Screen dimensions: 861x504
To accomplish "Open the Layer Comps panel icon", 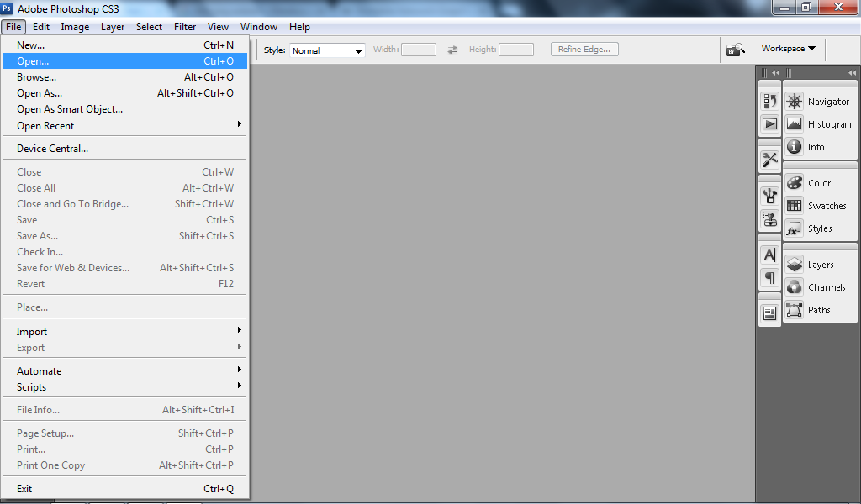I will 770,313.
